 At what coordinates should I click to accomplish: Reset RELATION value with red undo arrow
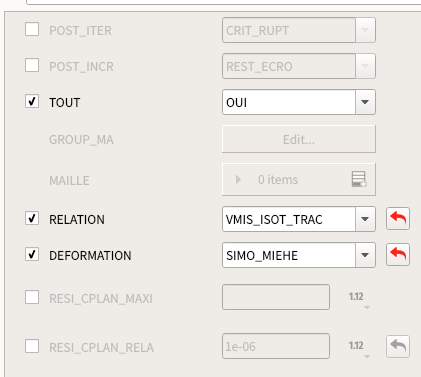398,219
